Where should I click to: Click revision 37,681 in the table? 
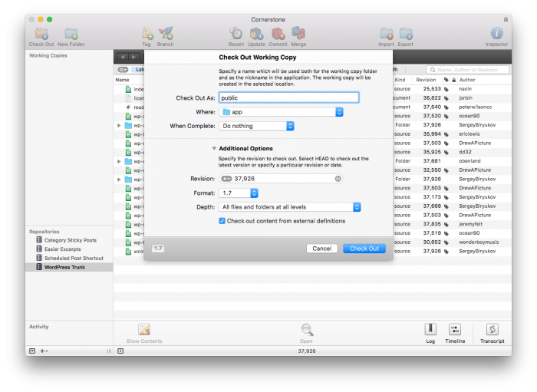[x=431, y=161]
